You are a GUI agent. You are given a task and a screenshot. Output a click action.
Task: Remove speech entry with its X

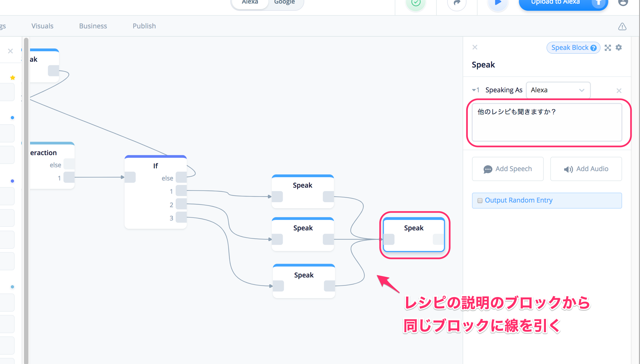point(619,91)
